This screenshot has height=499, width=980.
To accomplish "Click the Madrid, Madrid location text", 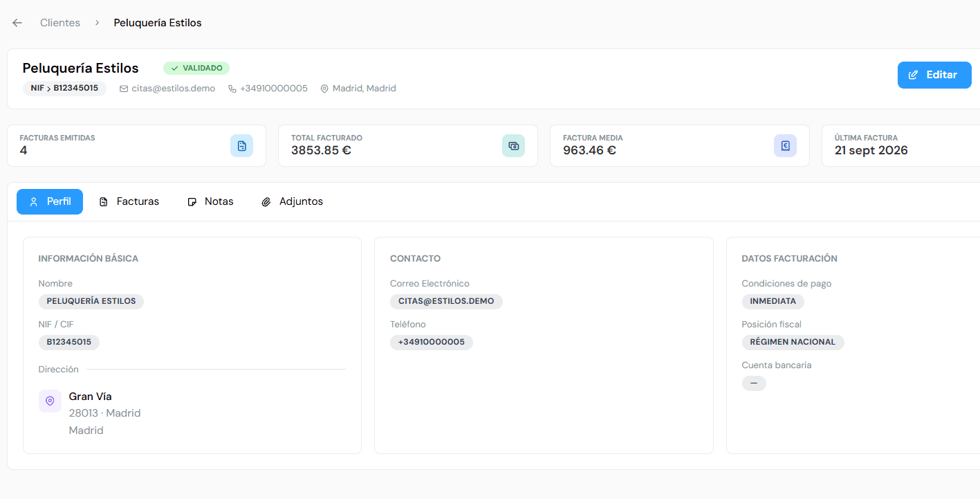I will click(x=364, y=89).
